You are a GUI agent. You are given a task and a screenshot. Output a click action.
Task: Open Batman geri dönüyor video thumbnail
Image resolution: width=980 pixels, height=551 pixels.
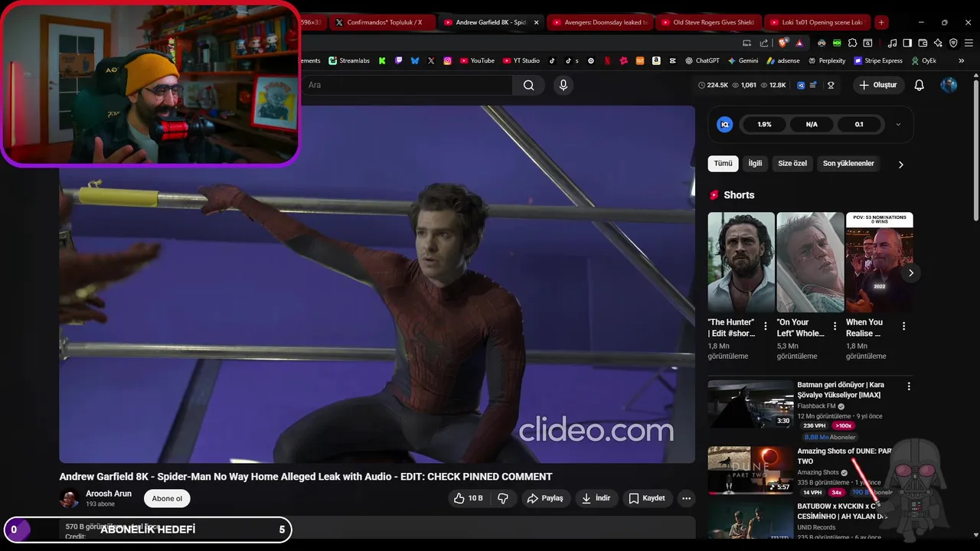(x=751, y=404)
